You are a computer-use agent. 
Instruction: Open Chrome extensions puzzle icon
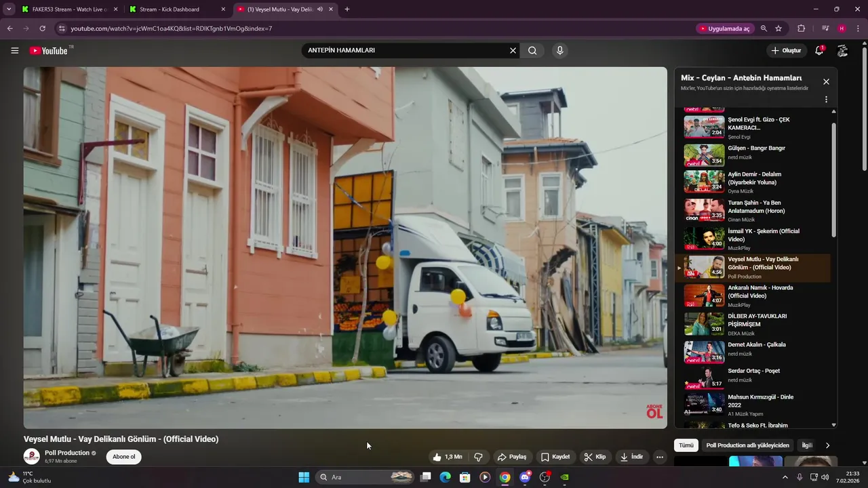(801, 28)
